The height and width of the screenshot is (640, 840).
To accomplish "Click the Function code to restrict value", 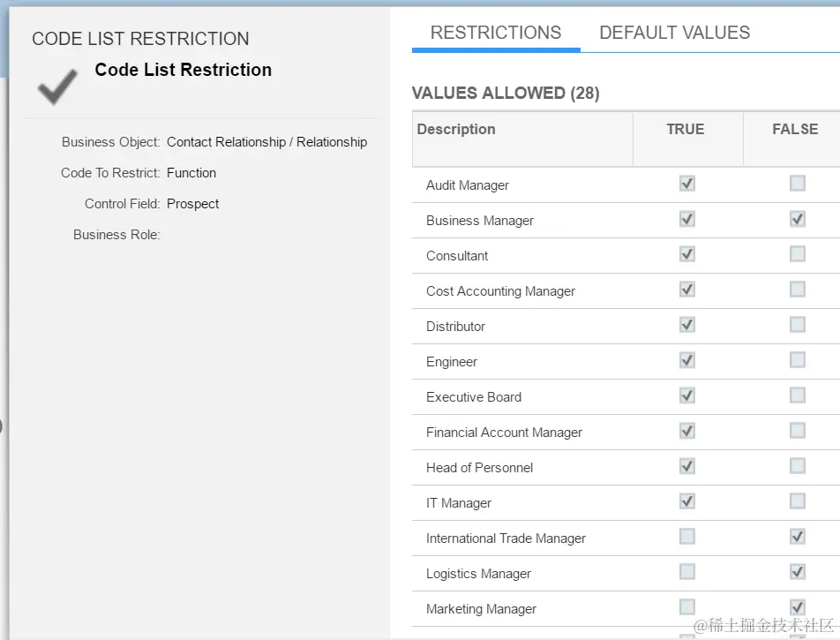I will [x=191, y=173].
